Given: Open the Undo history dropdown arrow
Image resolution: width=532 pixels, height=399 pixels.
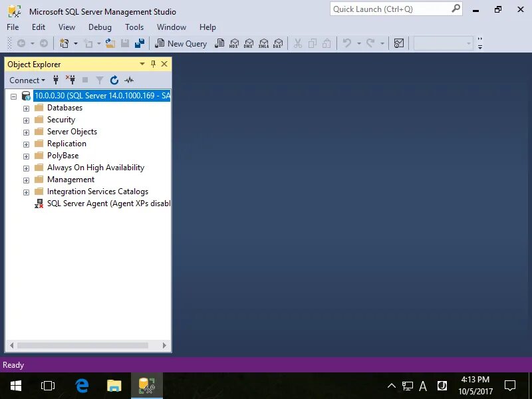Looking at the screenshot, I should [x=358, y=43].
